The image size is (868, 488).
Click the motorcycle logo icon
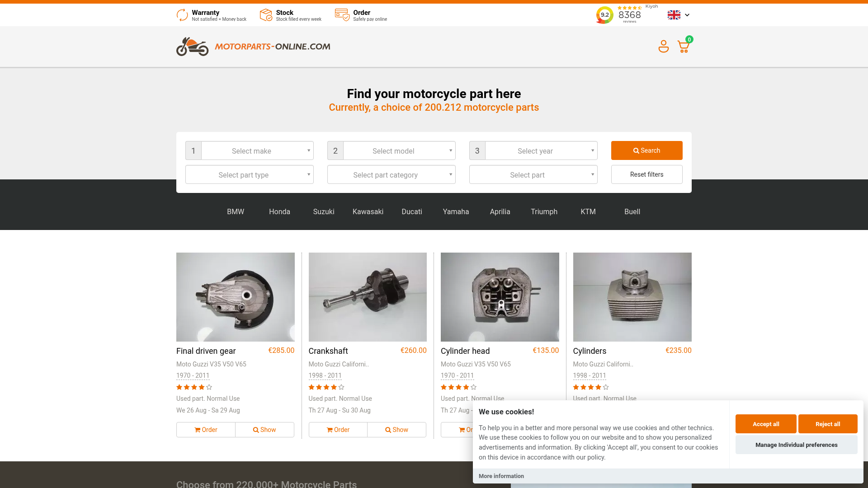[x=193, y=47]
